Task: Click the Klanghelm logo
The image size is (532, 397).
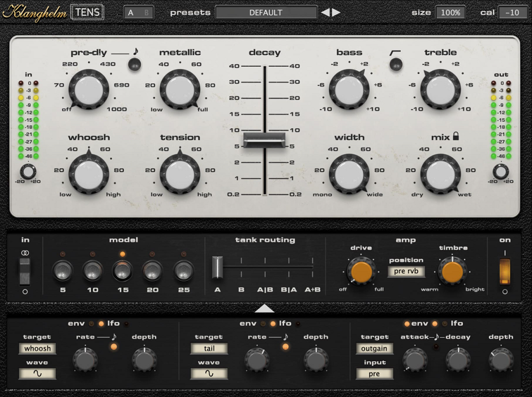Action: (35, 13)
